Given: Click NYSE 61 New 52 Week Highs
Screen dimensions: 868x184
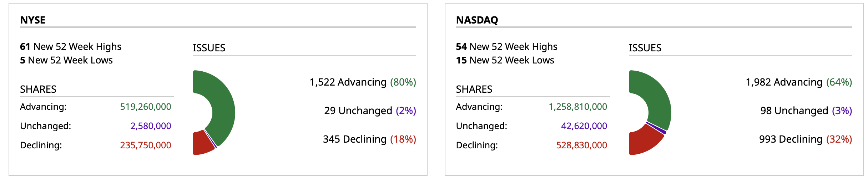Looking at the screenshot, I should point(71,47).
